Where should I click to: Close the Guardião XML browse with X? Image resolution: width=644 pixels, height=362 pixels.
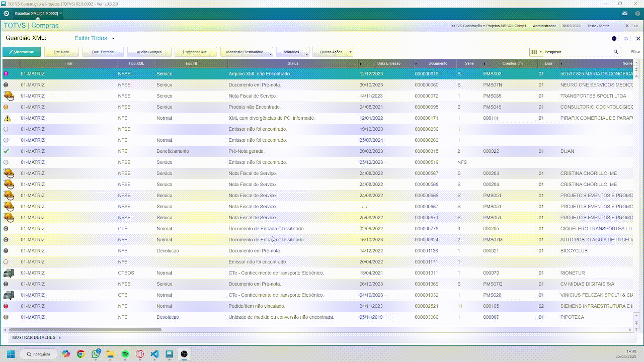[638, 39]
